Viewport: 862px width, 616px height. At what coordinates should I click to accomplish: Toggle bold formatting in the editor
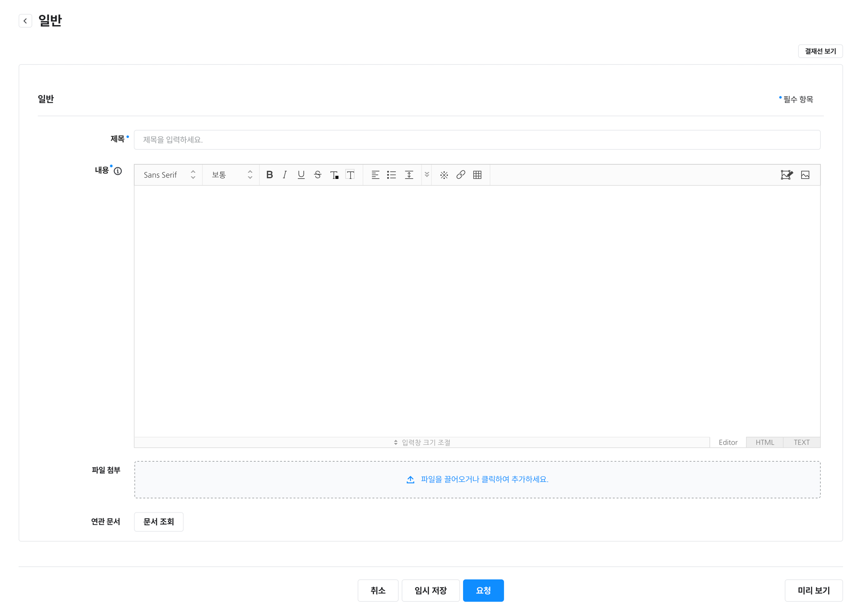[x=269, y=175]
